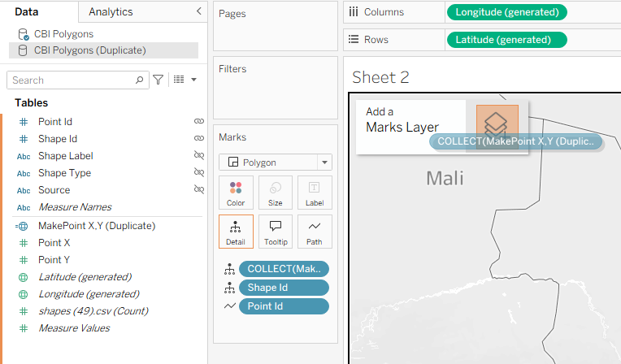
Task: Click the globe icon of MakePoint X,Y
Action: tap(22, 226)
